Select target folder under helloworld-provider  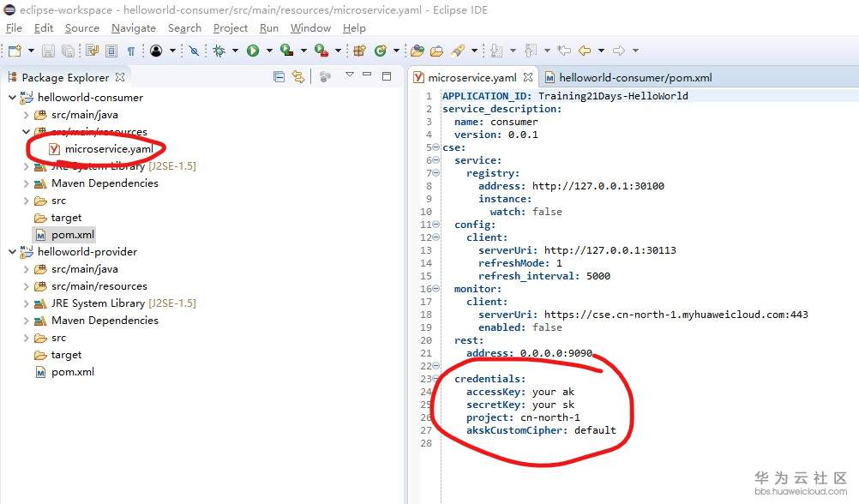(66, 355)
